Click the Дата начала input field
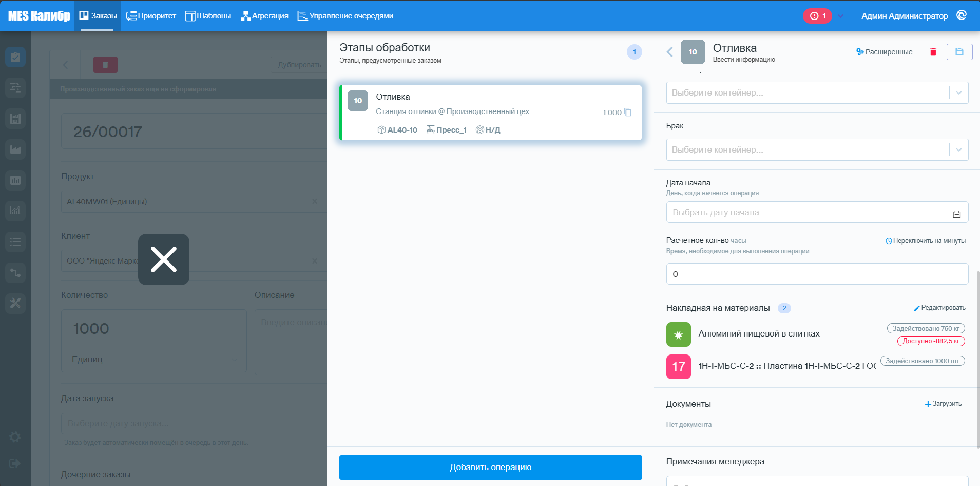 coord(817,212)
